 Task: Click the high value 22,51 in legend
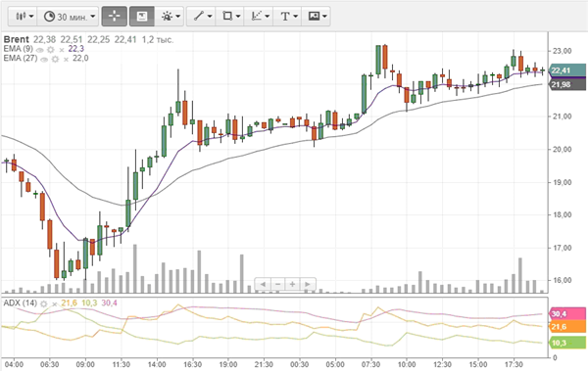72,39
